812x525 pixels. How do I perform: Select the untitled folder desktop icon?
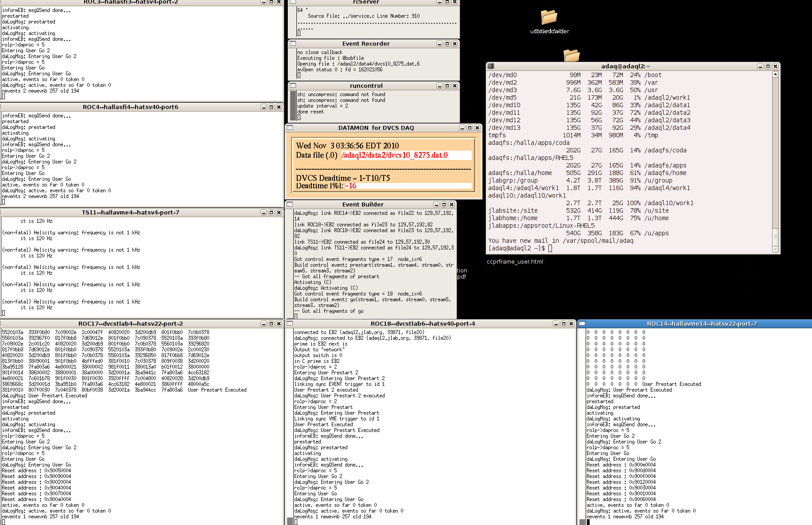(x=549, y=22)
